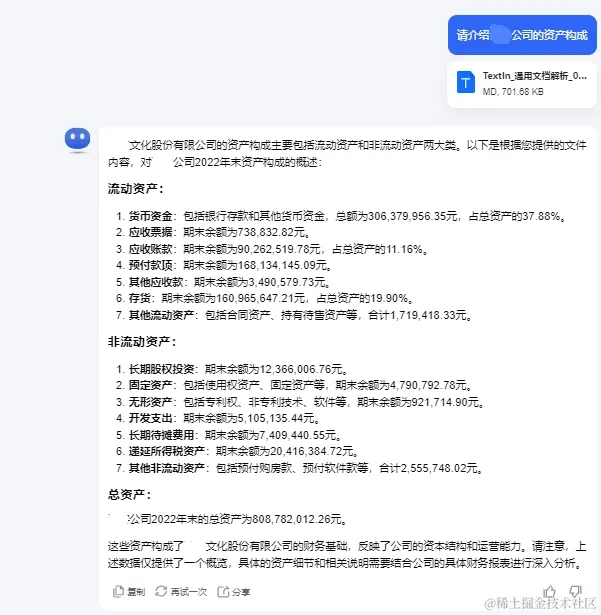Click the blue chatbot avatar
The image size is (601, 615).
pos(77,139)
